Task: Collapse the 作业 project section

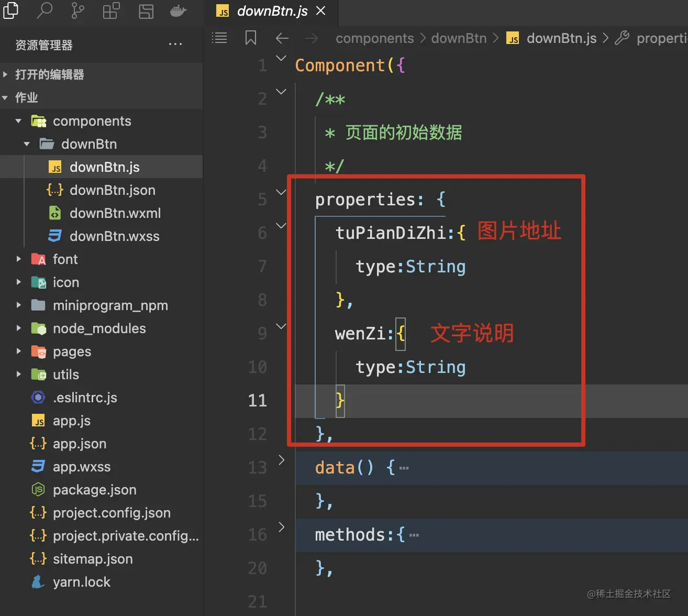Action: 101,97
